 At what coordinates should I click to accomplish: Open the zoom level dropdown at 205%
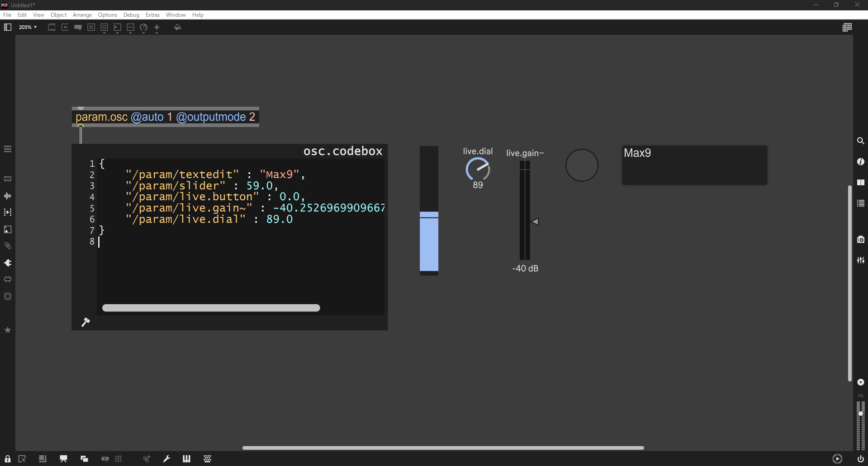[x=28, y=27]
